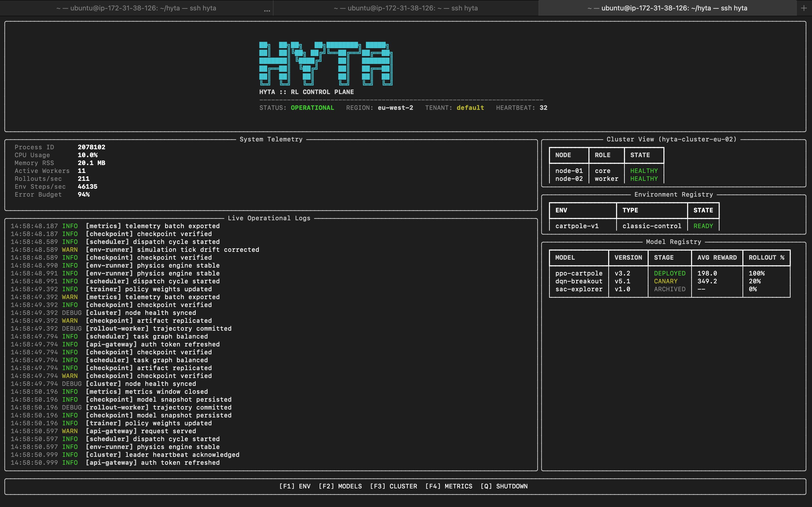This screenshot has width=812, height=507.
Task: Click the Process ID value 2078102
Action: pyautogui.click(x=91, y=147)
